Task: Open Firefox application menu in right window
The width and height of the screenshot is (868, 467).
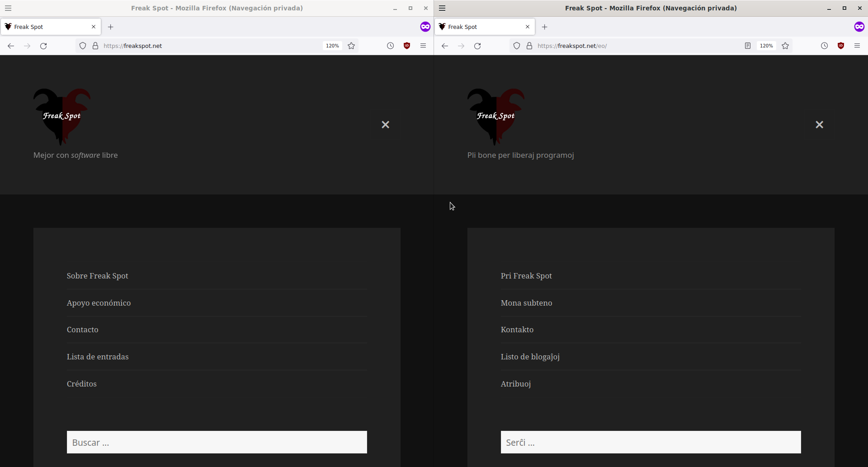Action: 857,46
